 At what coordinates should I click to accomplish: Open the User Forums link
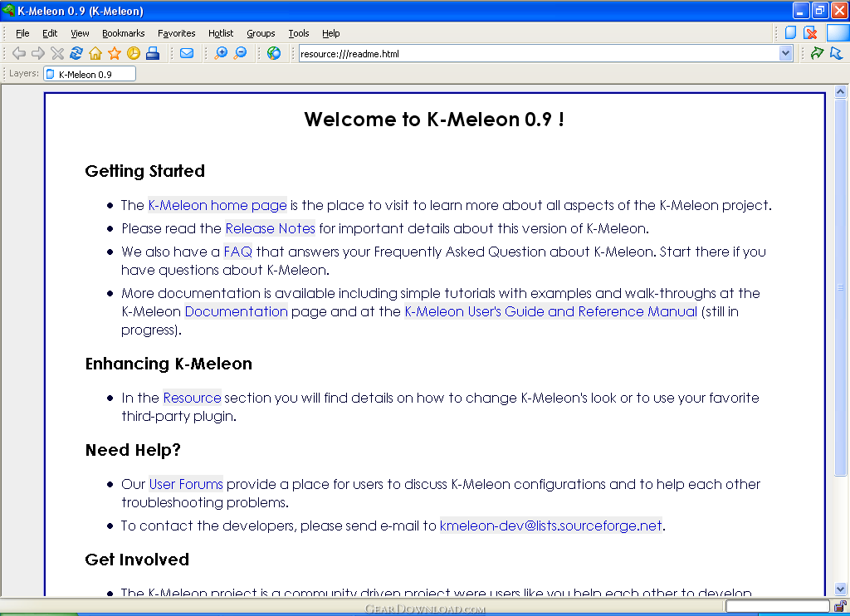point(186,484)
